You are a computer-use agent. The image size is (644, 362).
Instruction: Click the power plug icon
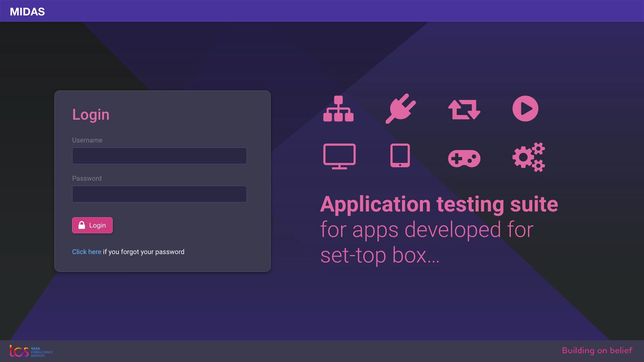pos(400,109)
